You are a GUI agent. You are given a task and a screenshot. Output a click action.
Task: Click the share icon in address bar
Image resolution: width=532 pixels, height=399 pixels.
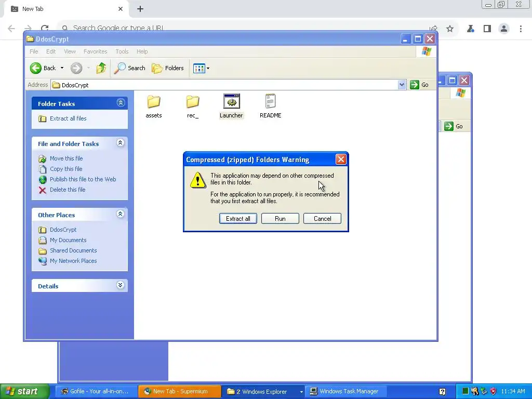(433, 29)
